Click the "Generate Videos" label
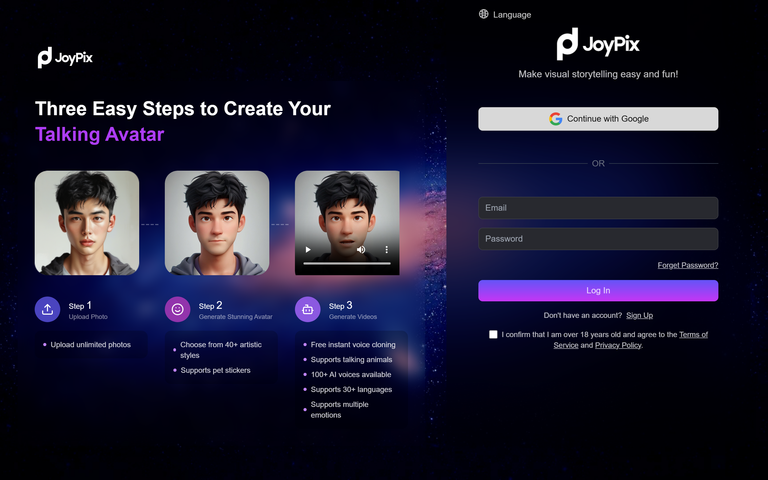 353,317
